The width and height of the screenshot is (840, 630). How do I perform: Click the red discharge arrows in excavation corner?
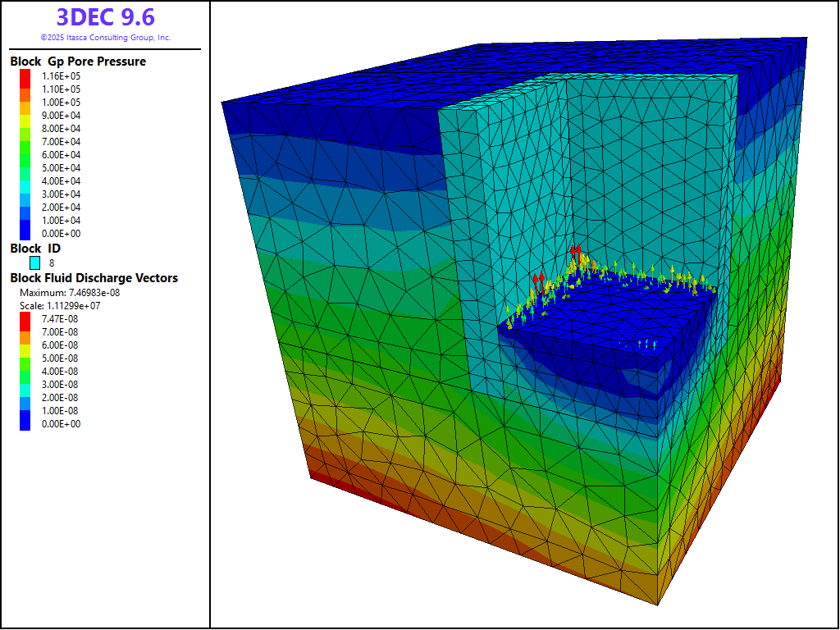pyautogui.click(x=576, y=252)
